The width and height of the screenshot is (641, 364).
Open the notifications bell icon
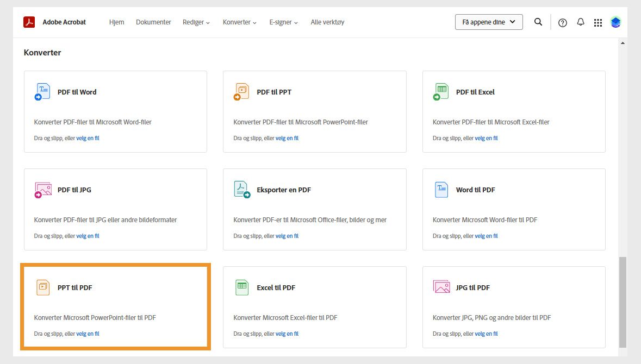pos(581,22)
